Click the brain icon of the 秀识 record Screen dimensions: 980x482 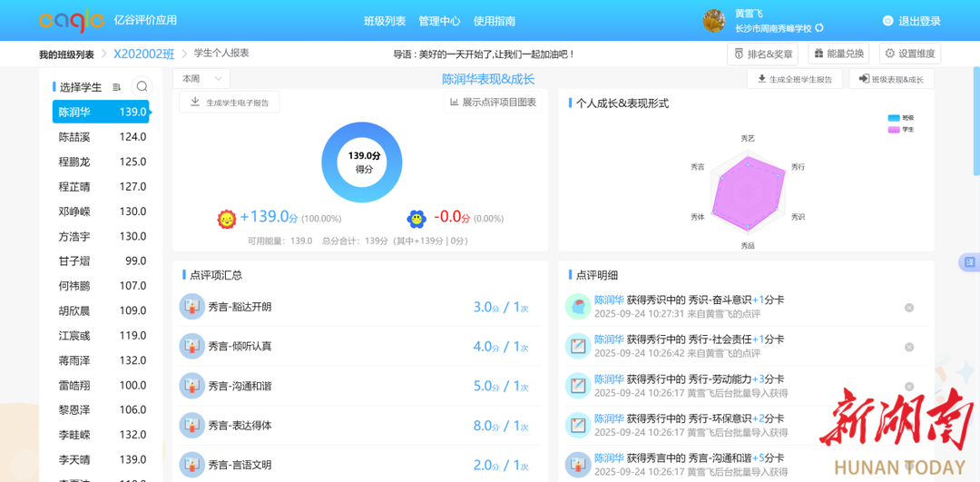(x=578, y=307)
